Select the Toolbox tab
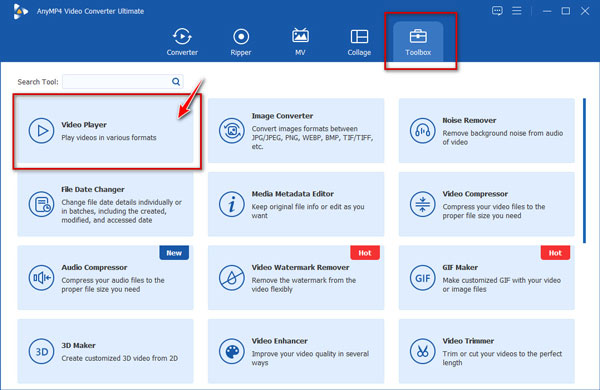Viewport: 600px width, 390px height. (x=418, y=42)
